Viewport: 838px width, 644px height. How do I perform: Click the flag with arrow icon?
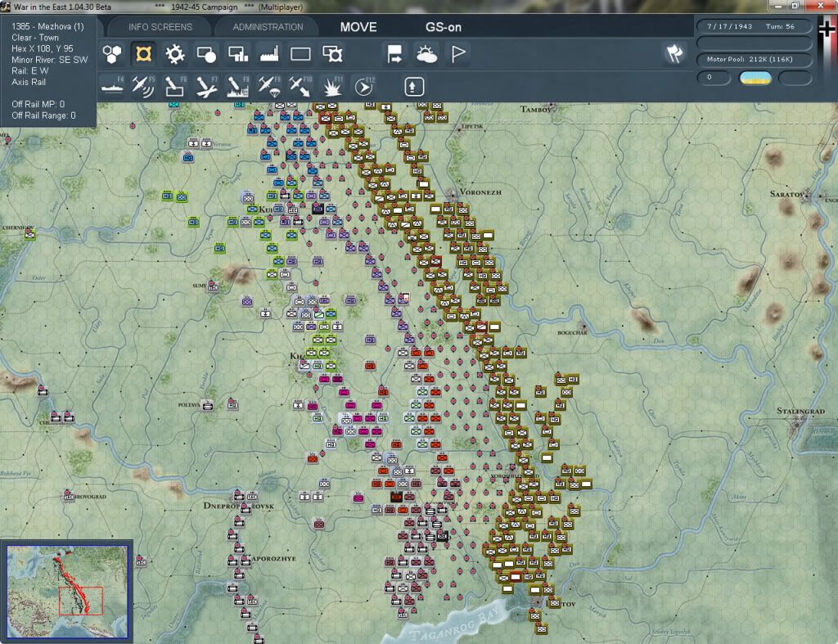[394, 54]
